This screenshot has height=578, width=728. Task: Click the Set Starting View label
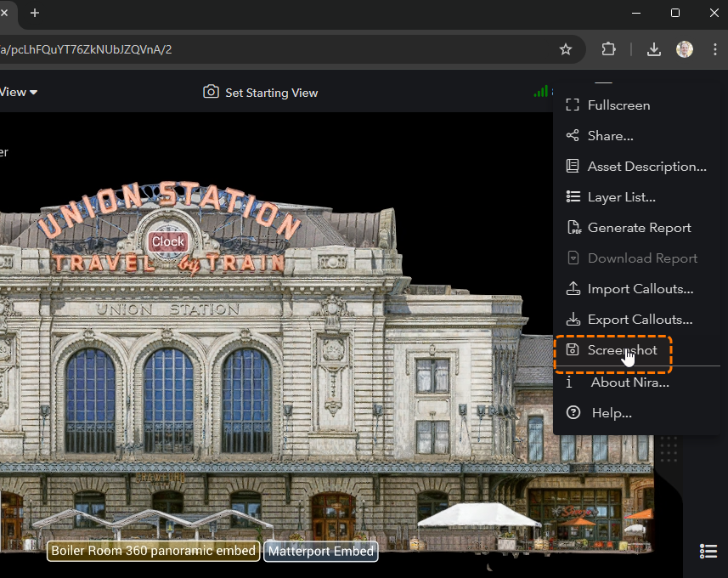[x=272, y=93]
